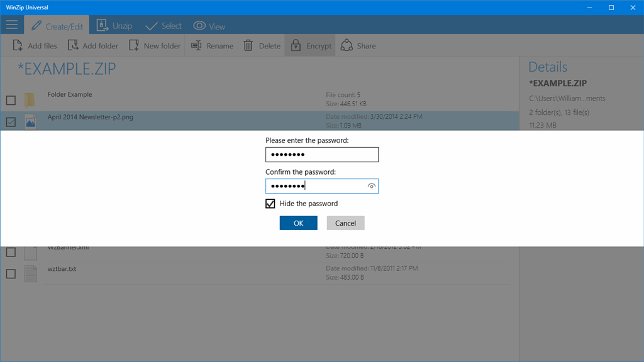
Task: Click the Cancel button
Action: point(345,223)
